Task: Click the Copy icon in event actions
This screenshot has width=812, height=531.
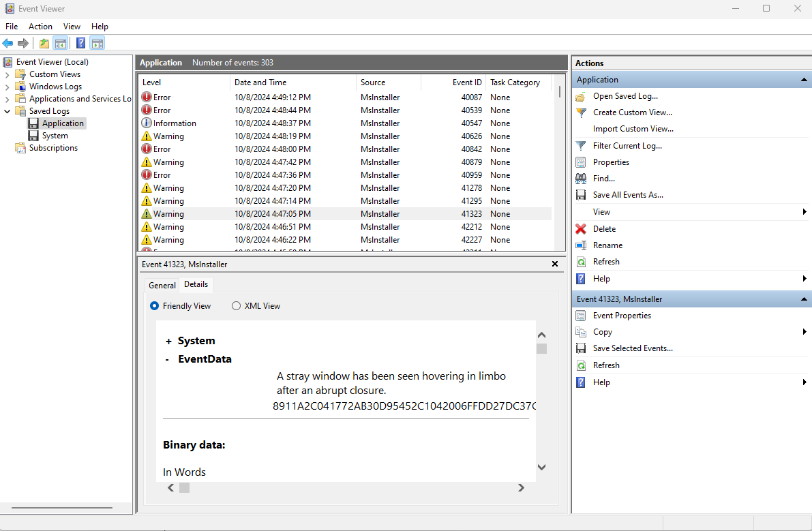Action: pyautogui.click(x=581, y=332)
